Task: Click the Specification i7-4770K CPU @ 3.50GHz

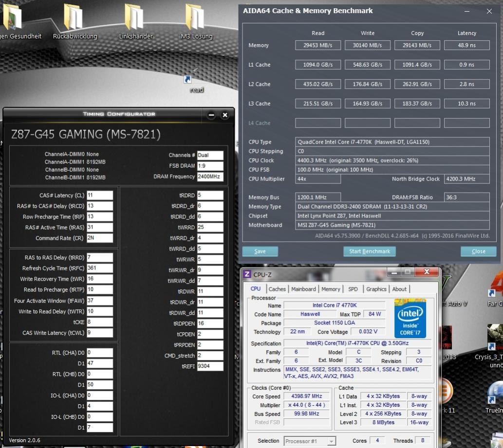Action: click(x=357, y=343)
